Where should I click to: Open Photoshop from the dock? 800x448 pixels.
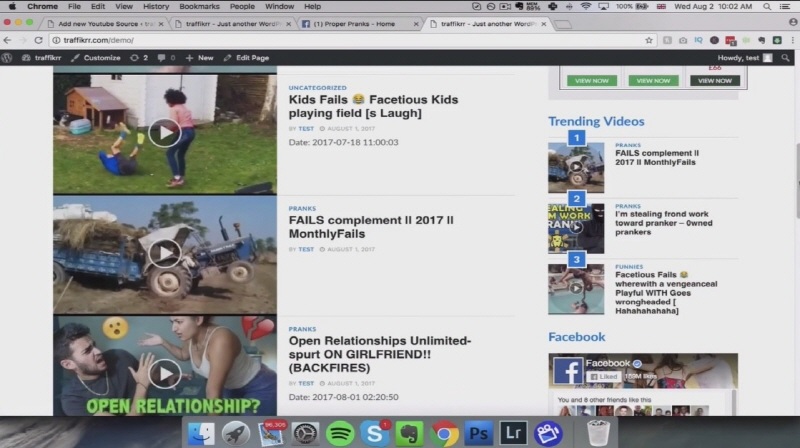click(x=479, y=434)
